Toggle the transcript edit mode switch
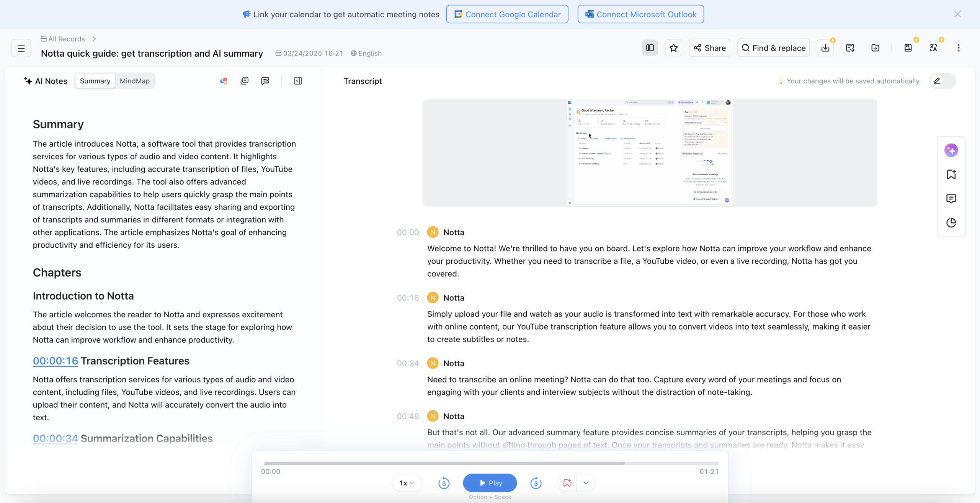980x503 pixels. coord(942,81)
